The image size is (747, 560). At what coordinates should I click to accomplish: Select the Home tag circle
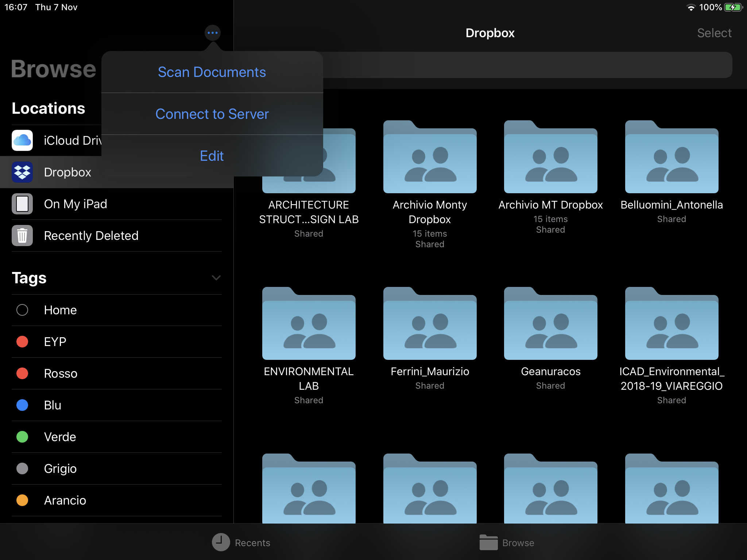[x=22, y=310]
